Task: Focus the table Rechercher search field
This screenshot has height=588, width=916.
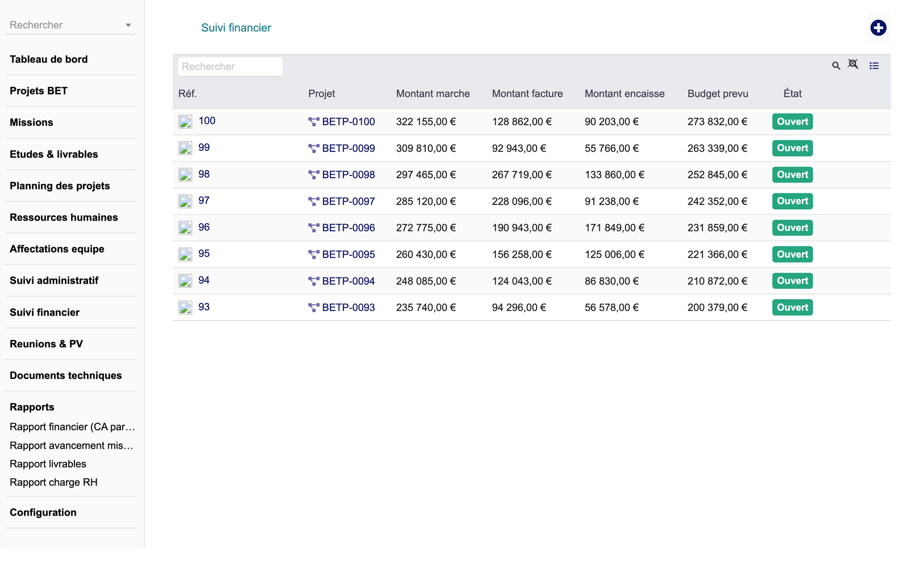Action: coord(230,67)
